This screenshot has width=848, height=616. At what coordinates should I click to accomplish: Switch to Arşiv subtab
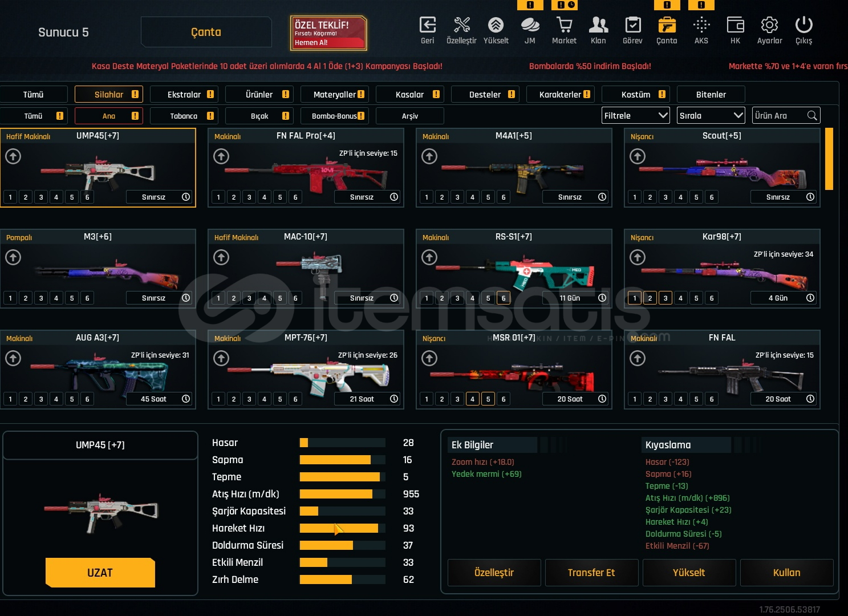tap(410, 116)
